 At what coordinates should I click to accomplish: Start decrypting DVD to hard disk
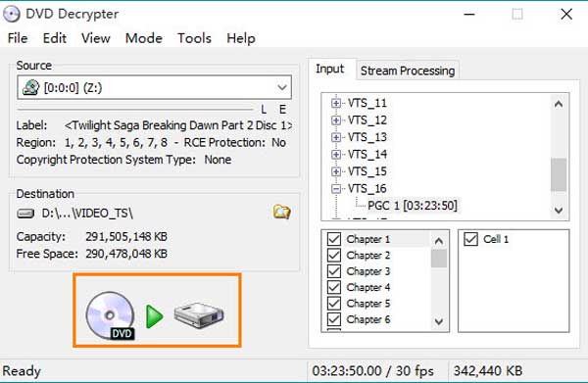point(155,315)
